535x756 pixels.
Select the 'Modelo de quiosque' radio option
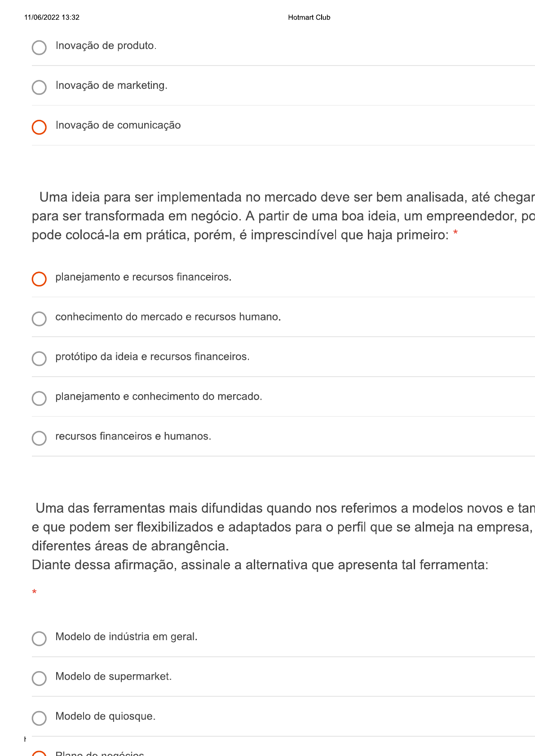pyautogui.click(x=39, y=718)
